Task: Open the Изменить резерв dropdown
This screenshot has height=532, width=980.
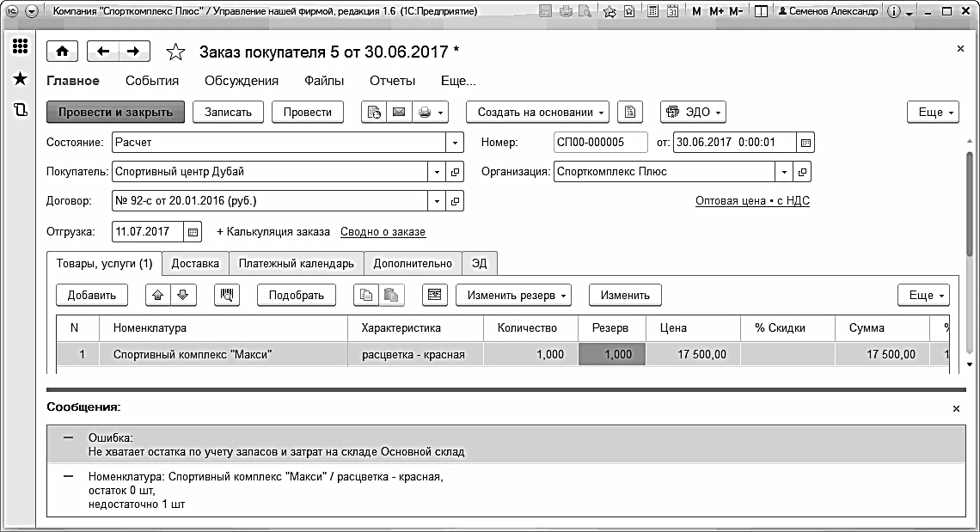Action: 514,295
